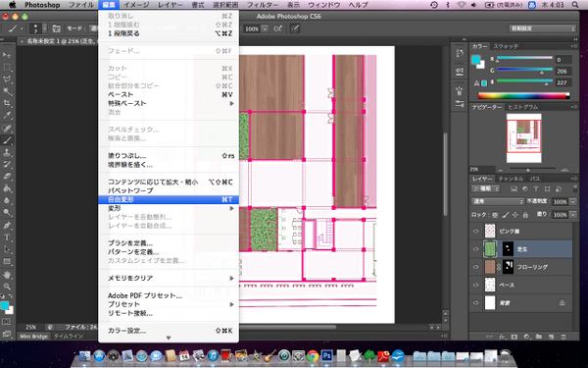Open Photoshop app in the Dock
Image resolution: width=588 pixels, height=368 pixels.
click(327, 355)
